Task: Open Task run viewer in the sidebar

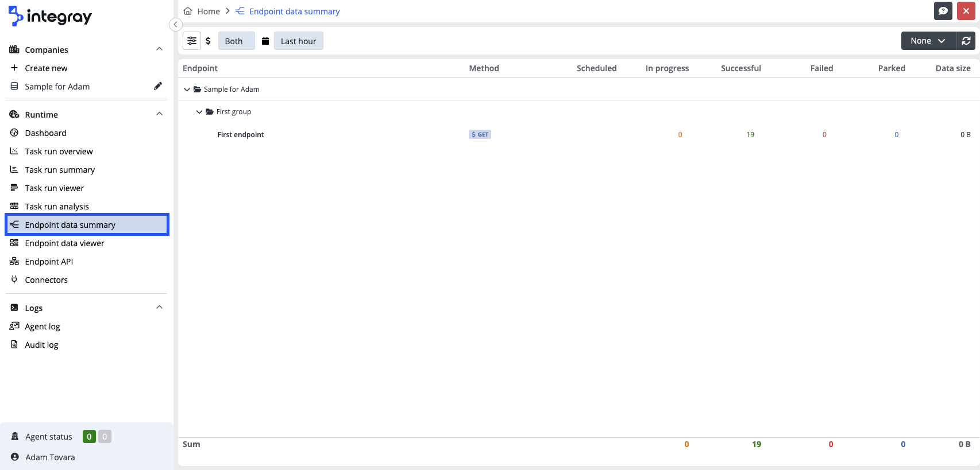Action: click(x=55, y=188)
